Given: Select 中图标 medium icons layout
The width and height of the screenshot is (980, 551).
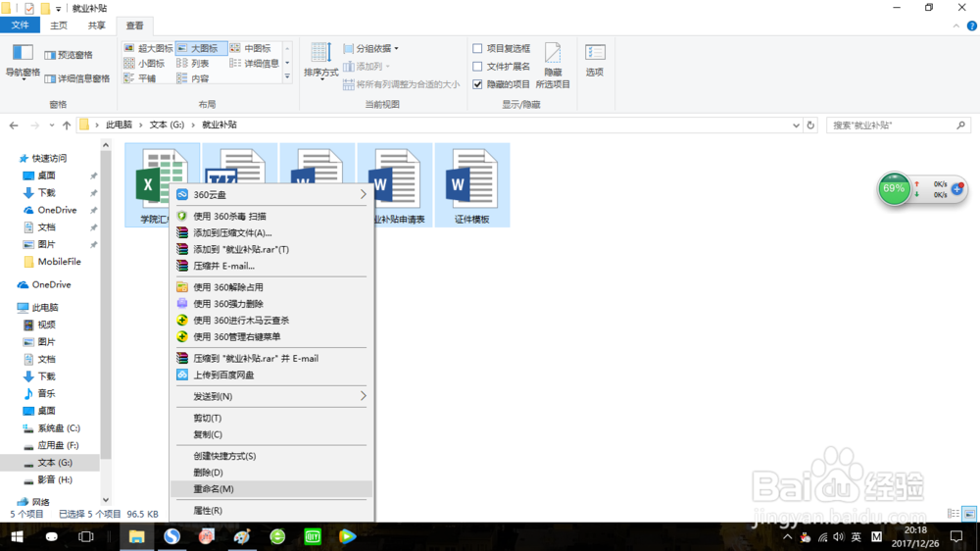Looking at the screenshot, I should [x=251, y=48].
